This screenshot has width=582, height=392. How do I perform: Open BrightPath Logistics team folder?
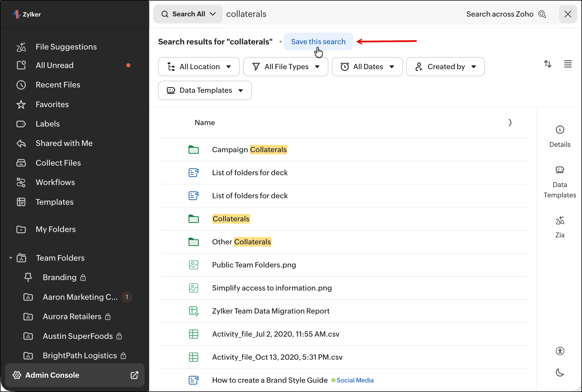tap(80, 355)
